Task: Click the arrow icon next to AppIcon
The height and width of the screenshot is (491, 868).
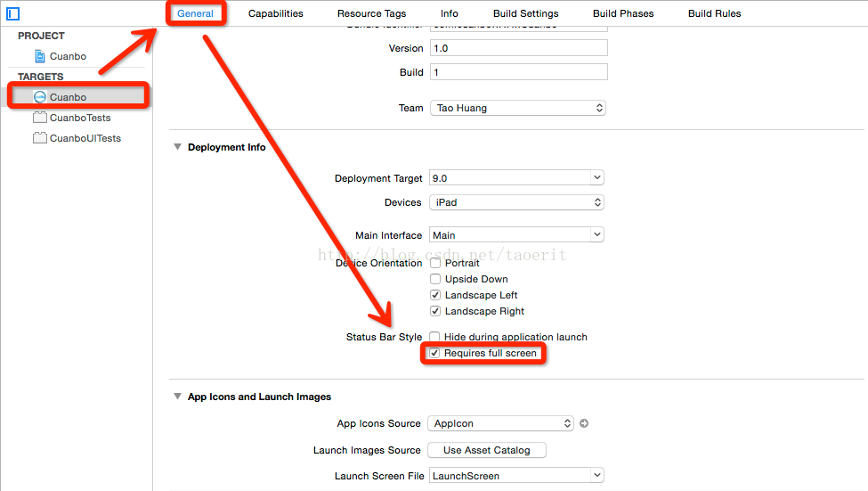Action: (584, 423)
